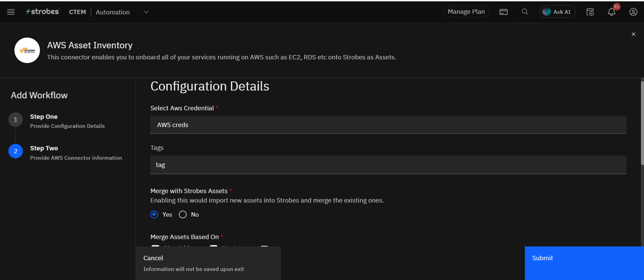Open the Select Aws Credential dropdown
Screen dimensions: 644x280
coord(388,125)
